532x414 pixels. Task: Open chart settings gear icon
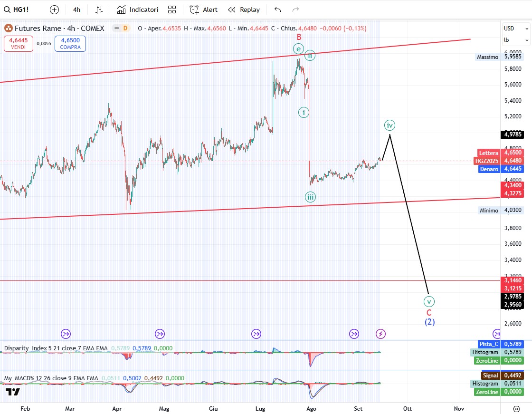pyautogui.click(x=516, y=409)
